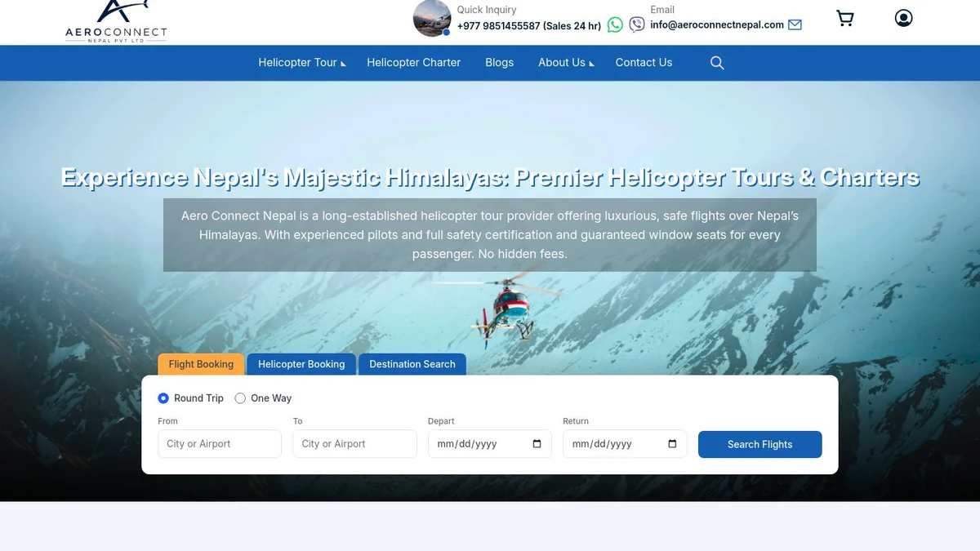Open the Blogs page

(x=499, y=63)
